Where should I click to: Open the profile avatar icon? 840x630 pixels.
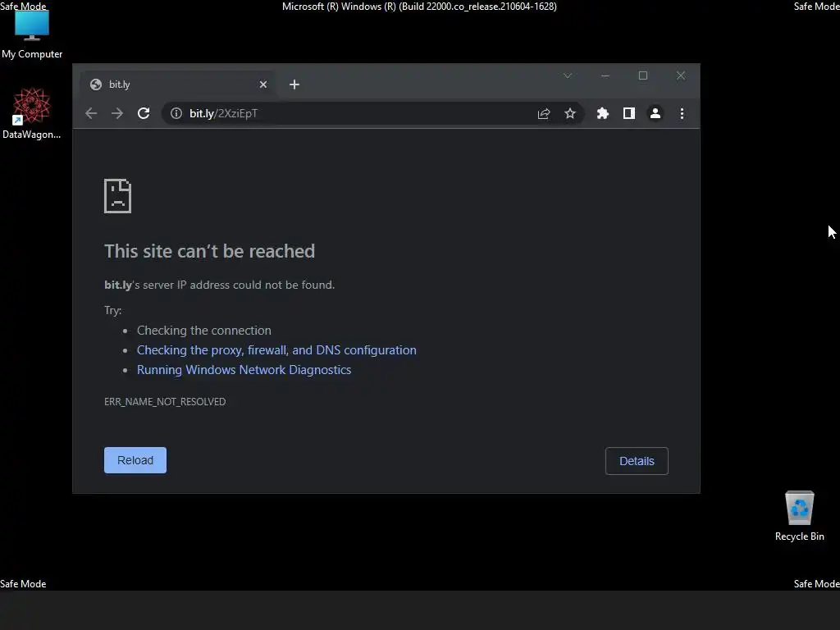[x=655, y=113]
